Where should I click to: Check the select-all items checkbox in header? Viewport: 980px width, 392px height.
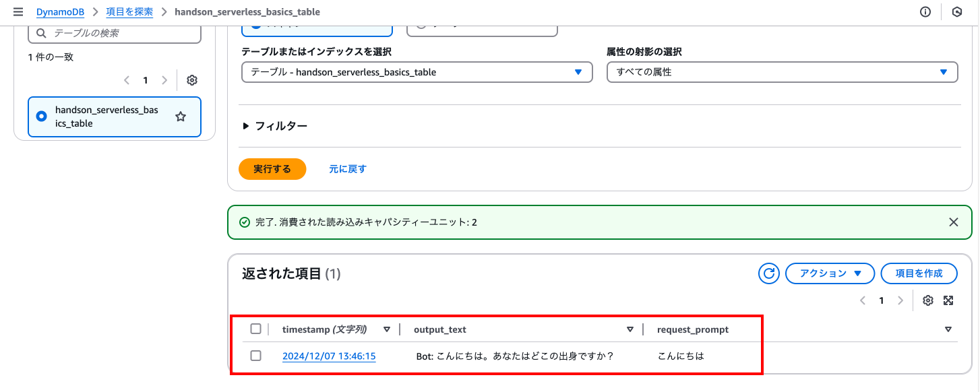[x=255, y=329]
